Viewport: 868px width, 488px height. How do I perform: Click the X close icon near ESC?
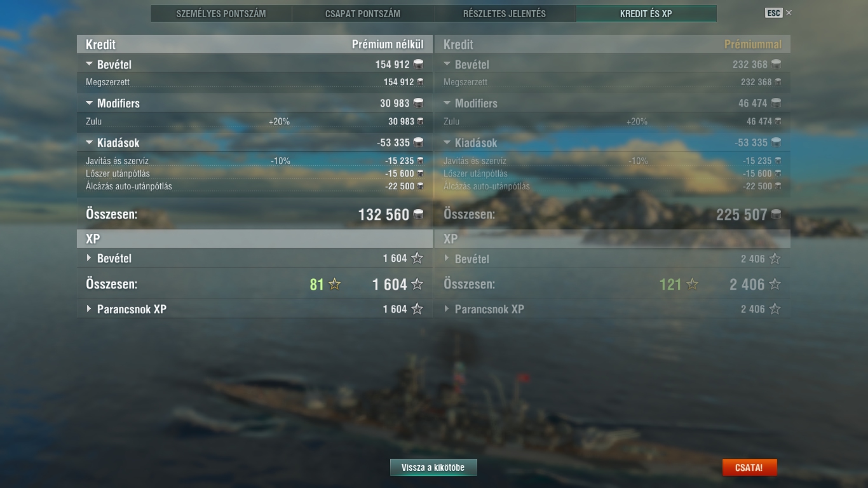tap(789, 13)
